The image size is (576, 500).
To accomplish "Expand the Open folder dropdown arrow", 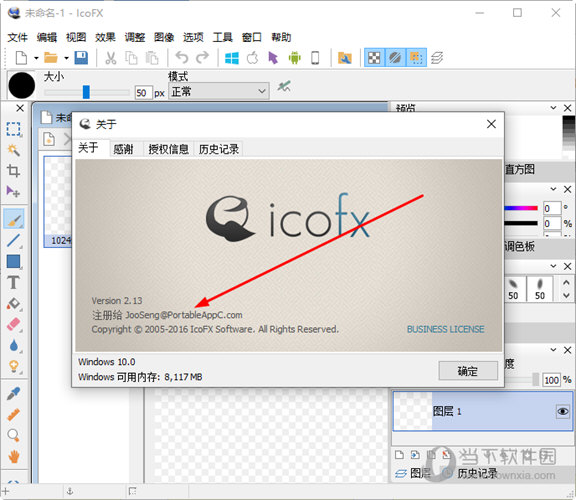I will pyautogui.click(x=66, y=58).
